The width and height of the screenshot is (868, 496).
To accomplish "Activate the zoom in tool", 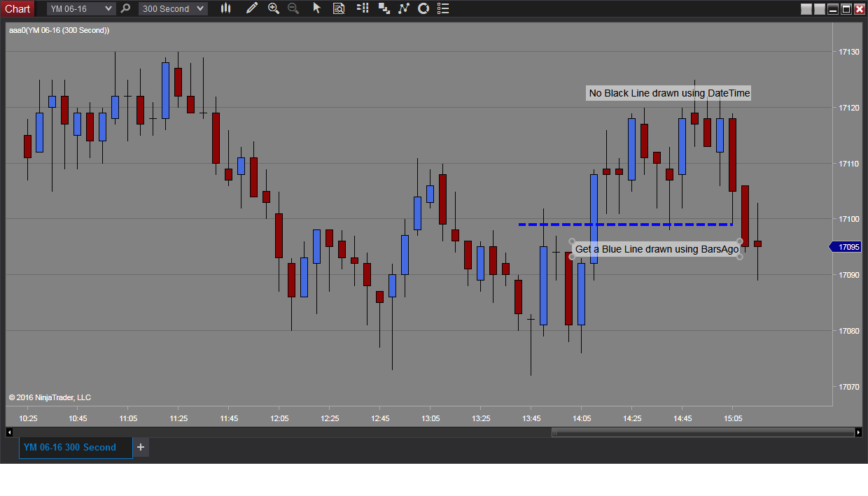I will coord(274,8).
